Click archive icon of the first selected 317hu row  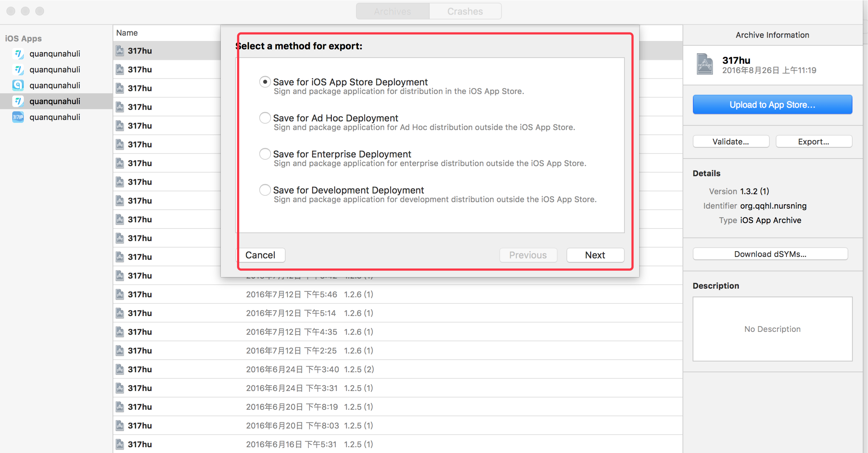coord(120,51)
